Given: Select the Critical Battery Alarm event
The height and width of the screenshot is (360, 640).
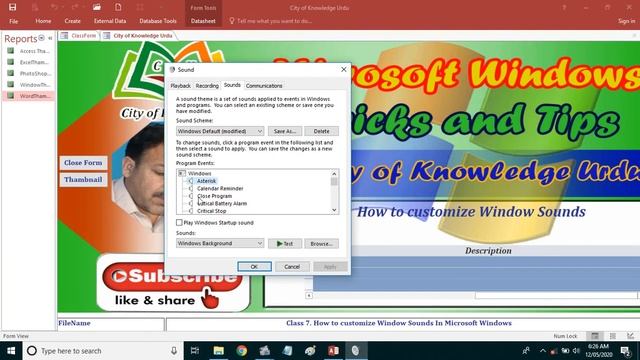Looking at the screenshot, I should [x=222, y=203].
